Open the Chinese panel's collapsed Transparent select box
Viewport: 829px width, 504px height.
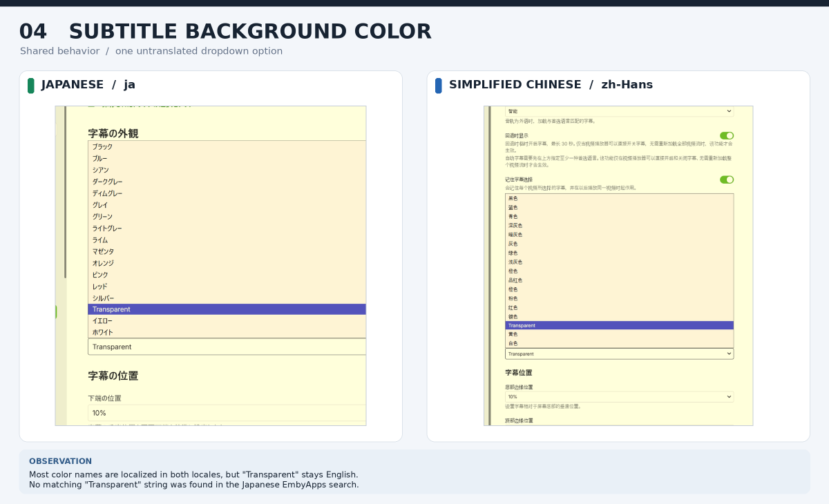coord(619,354)
